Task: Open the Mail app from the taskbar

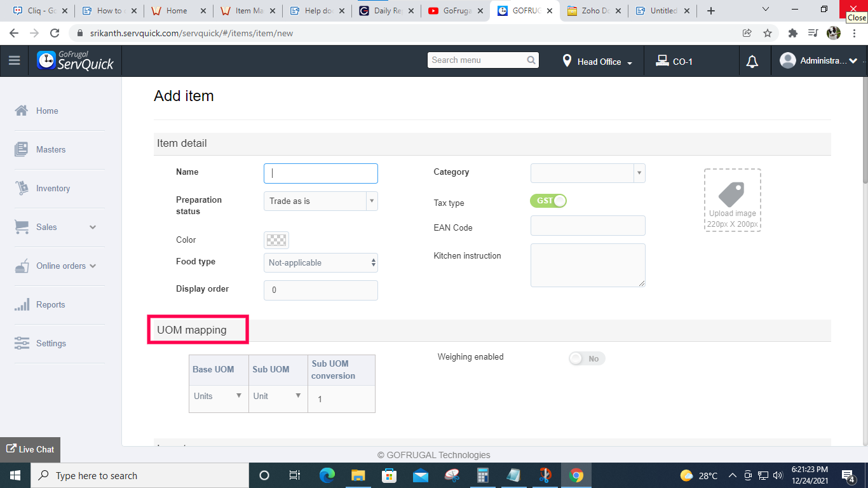Action: click(420, 475)
